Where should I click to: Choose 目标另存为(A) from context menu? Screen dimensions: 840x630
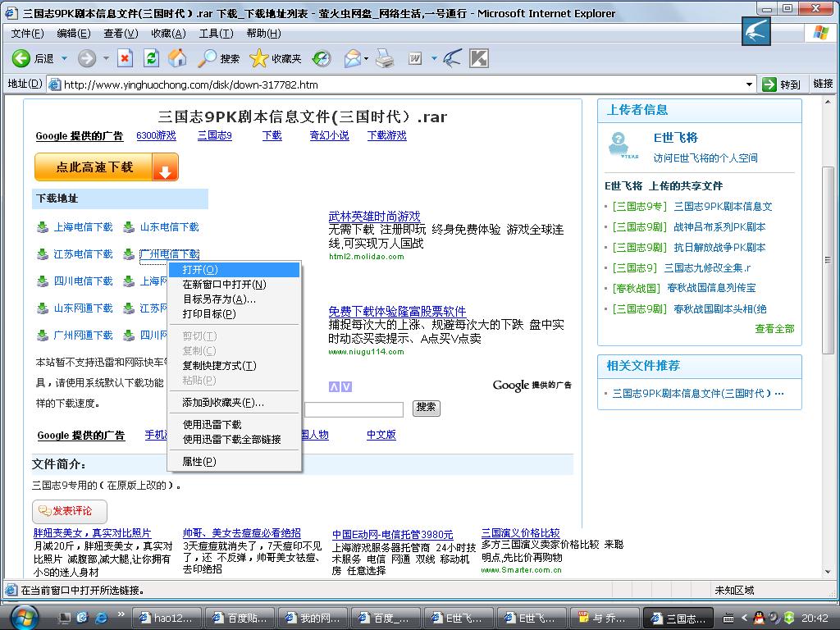pyautogui.click(x=219, y=299)
